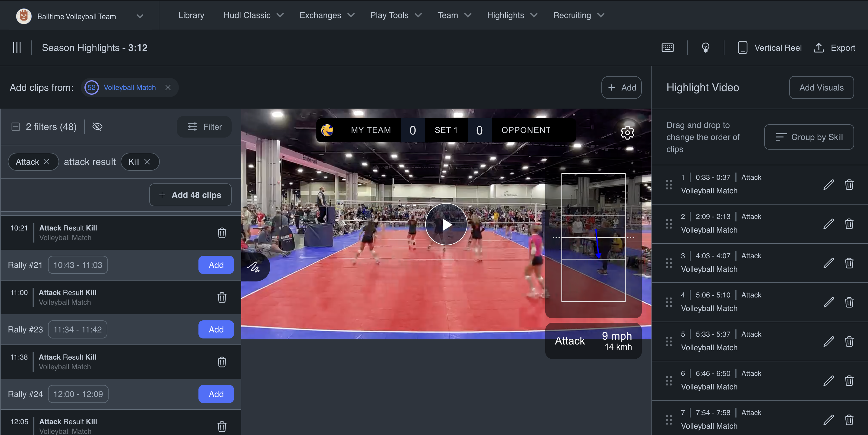Click the drawing tool squiggle icon
Viewport: 868px width, 435px height.
(253, 267)
